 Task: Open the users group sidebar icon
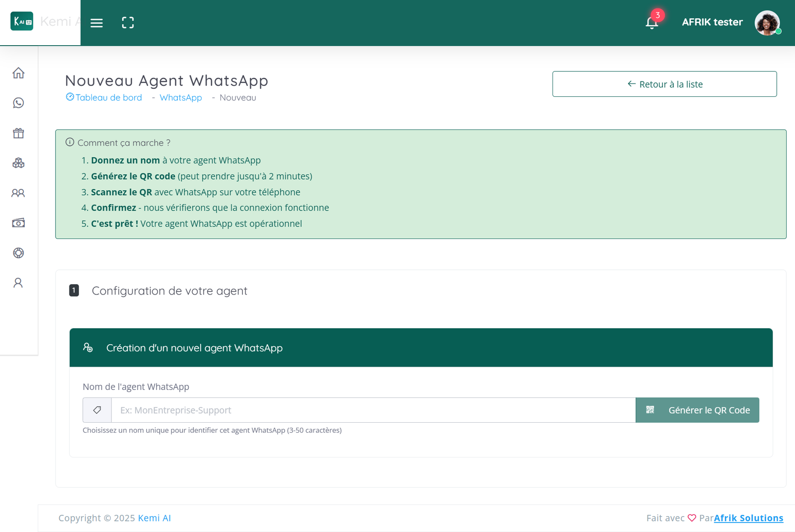pyautogui.click(x=18, y=193)
